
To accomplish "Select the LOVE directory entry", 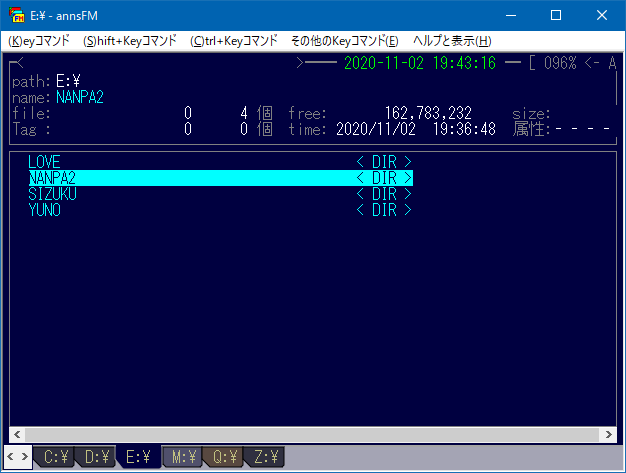I will (x=220, y=162).
